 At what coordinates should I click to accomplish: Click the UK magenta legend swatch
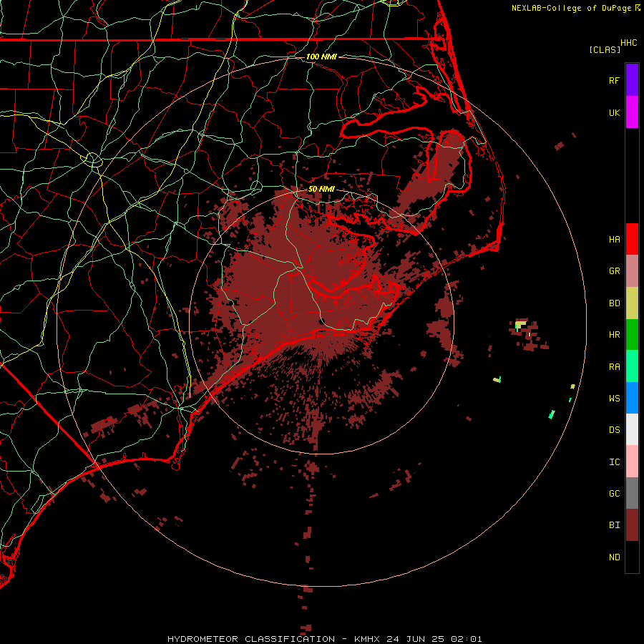[x=632, y=112]
